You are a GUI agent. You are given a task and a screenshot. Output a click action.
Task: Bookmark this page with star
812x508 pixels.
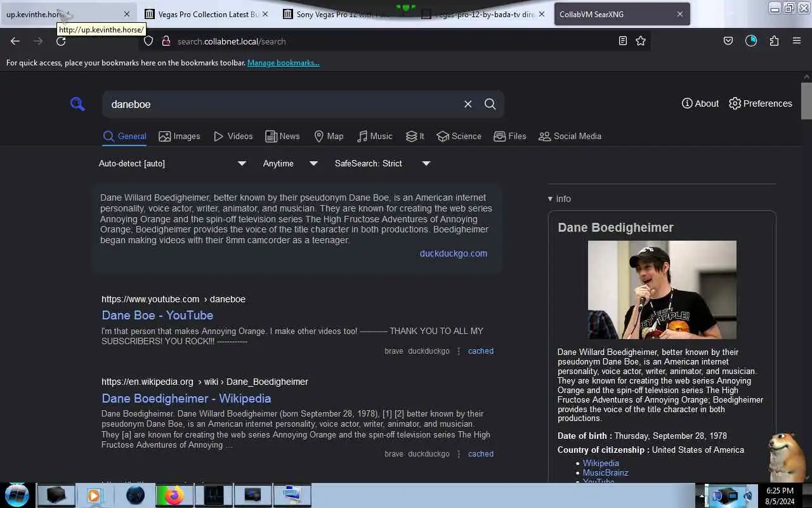click(x=641, y=41)
